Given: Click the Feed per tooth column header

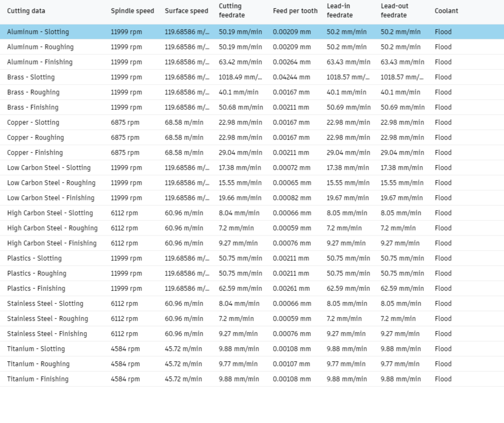Looking at the screenshot, I should click(295, 11).
